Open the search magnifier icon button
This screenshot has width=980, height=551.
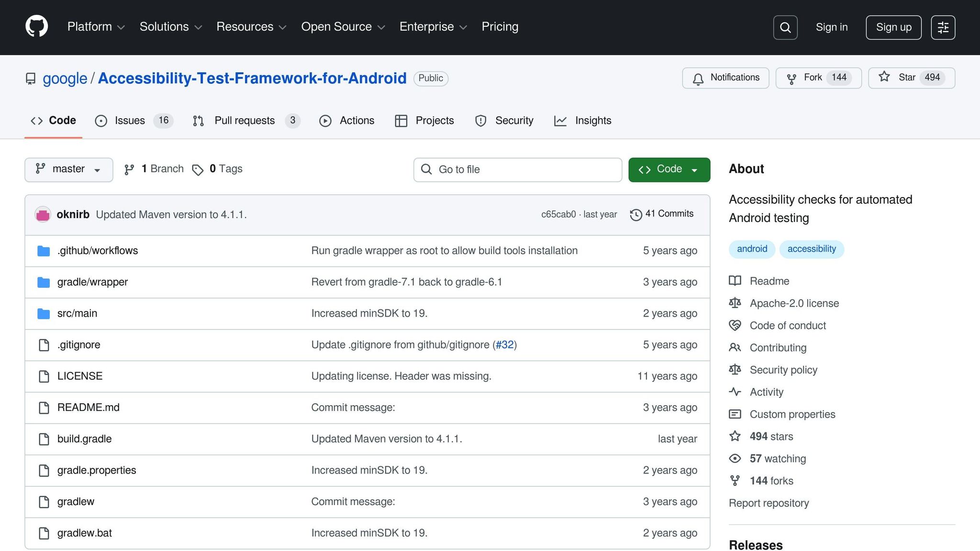coord(785,27)
